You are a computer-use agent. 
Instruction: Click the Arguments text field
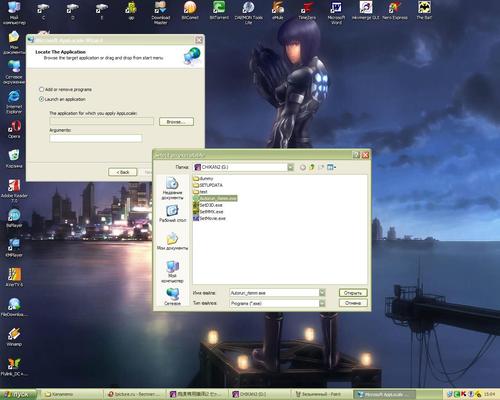[96, 138]
